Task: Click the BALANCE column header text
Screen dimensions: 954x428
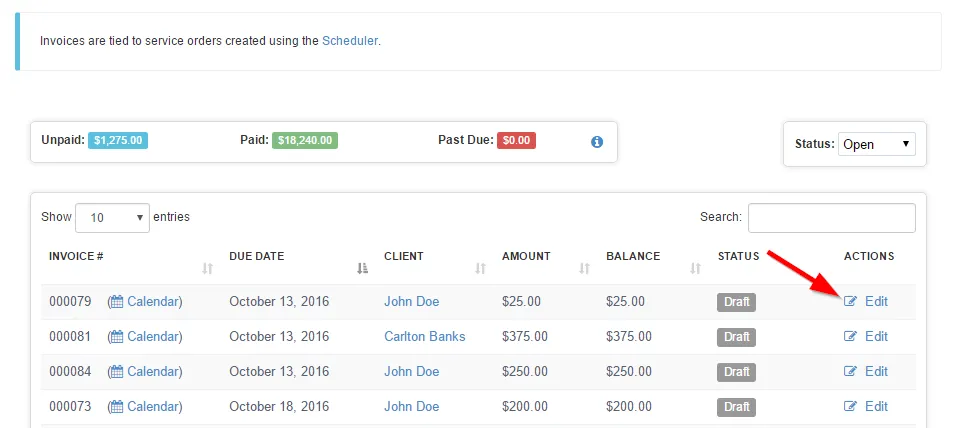Action: [633, 256]
